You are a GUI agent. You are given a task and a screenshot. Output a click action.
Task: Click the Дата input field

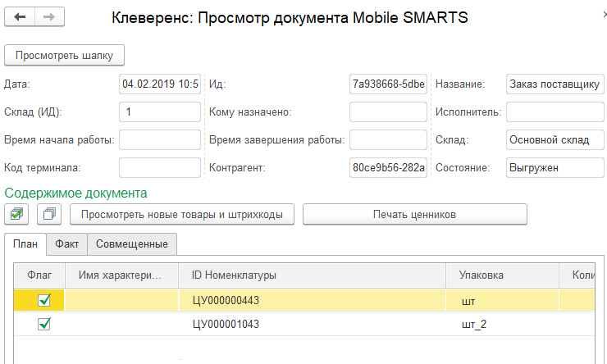(160, 84)
